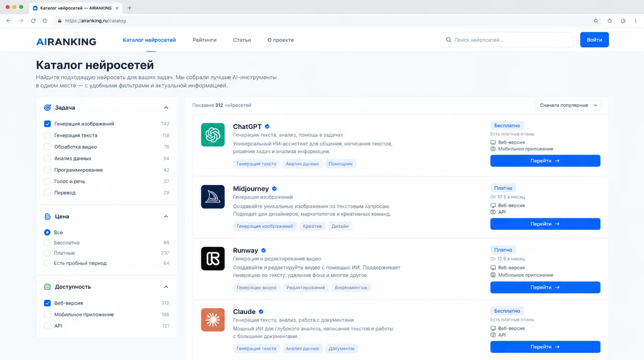Click the verified badge next to Claude

[261, 312]
